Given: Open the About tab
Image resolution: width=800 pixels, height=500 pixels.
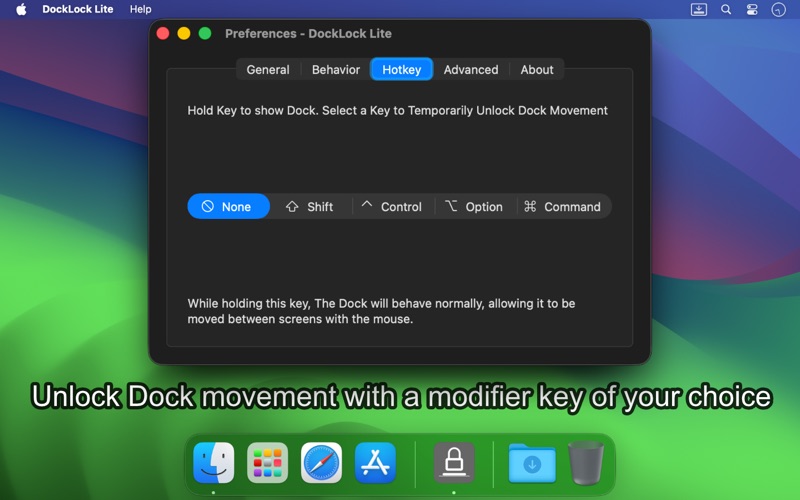Looking at the screenshot, I should tap(537, 69).
